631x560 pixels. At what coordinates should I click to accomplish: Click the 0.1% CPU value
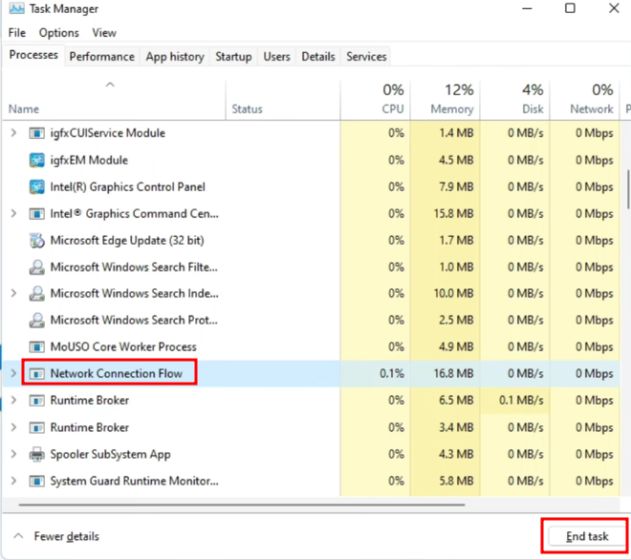point(392,374)
